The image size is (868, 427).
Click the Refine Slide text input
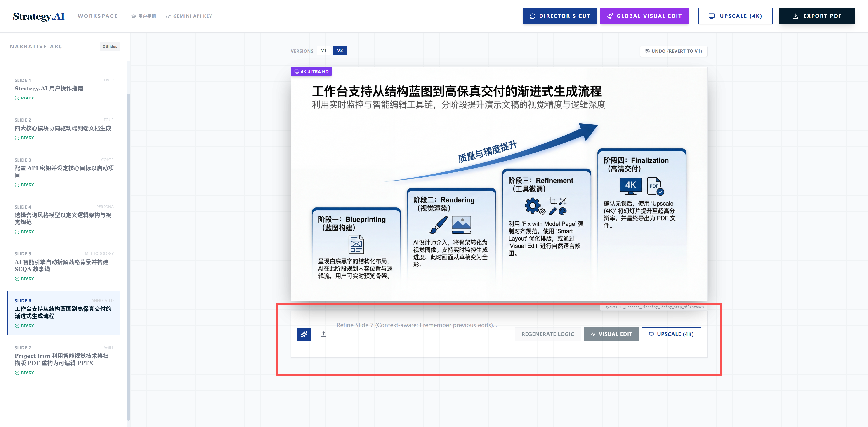point(416,325)
